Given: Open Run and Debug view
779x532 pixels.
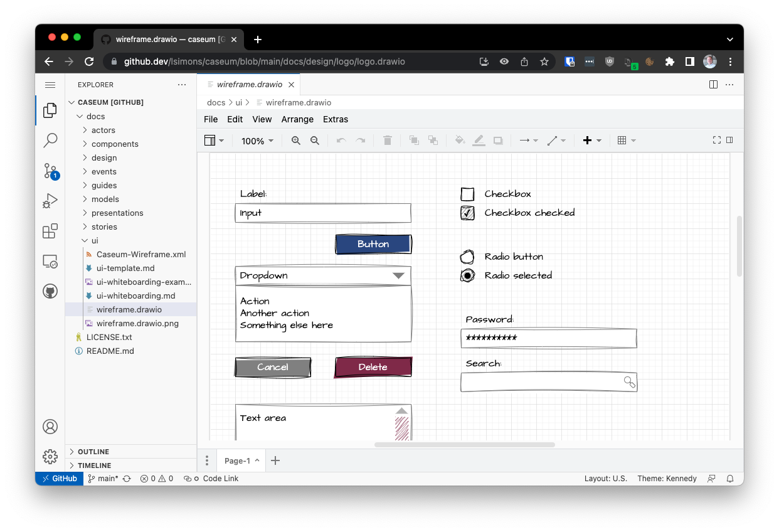Looking at the screenshot, I should (x=50, y=201).
